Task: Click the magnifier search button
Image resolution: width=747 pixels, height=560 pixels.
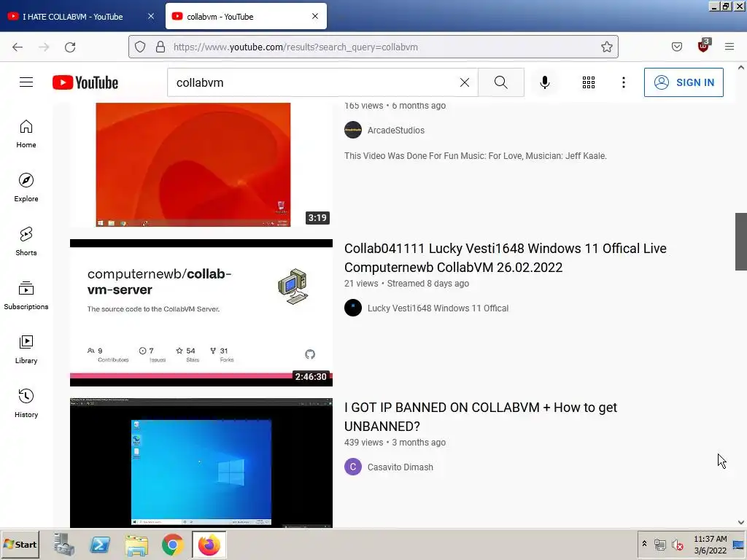Action: (500, 82)
